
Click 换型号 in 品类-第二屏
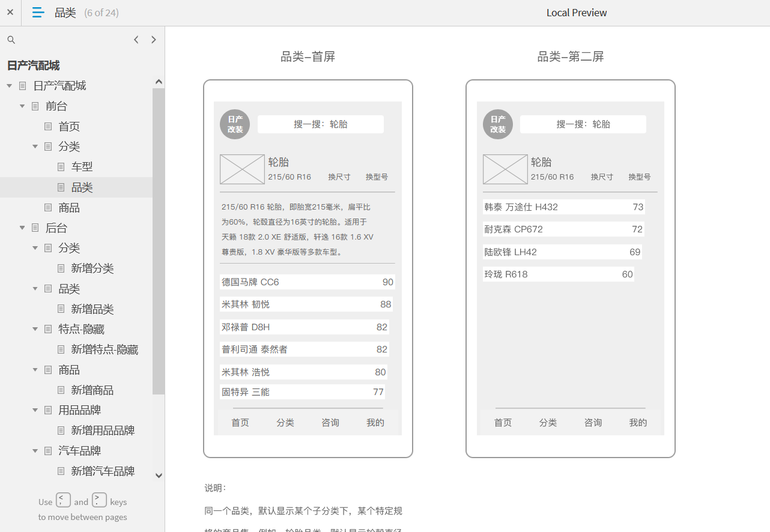tap(640, 177)
